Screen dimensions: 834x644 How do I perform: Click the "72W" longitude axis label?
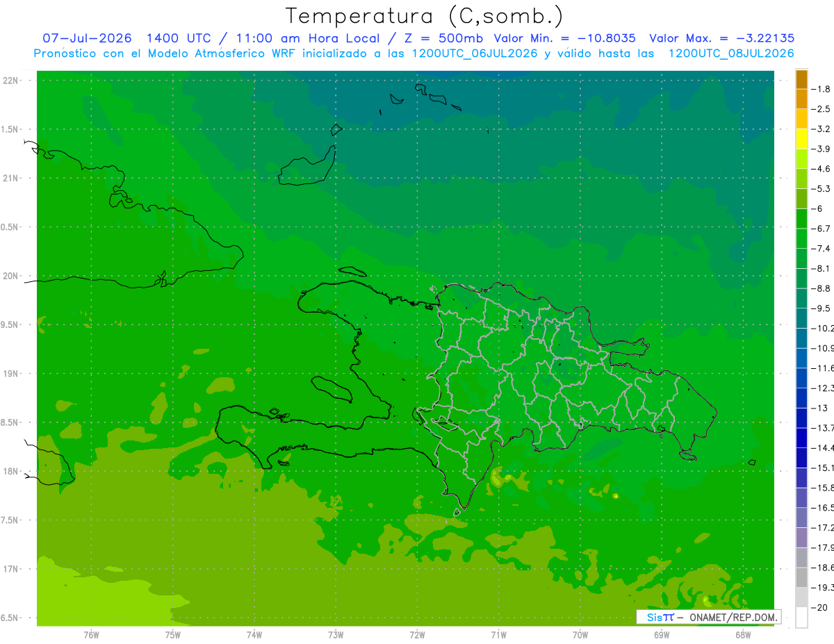(x=417, y=635)
